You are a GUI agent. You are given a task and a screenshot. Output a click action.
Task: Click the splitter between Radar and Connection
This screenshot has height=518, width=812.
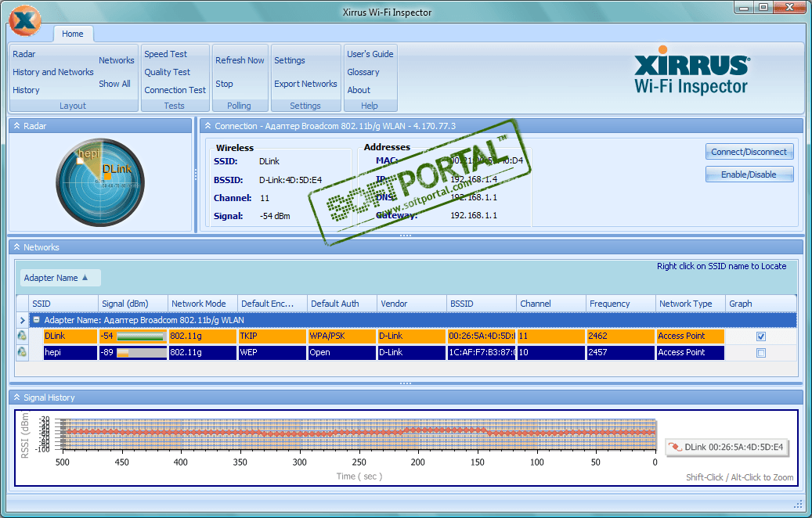tap(196, 175)
